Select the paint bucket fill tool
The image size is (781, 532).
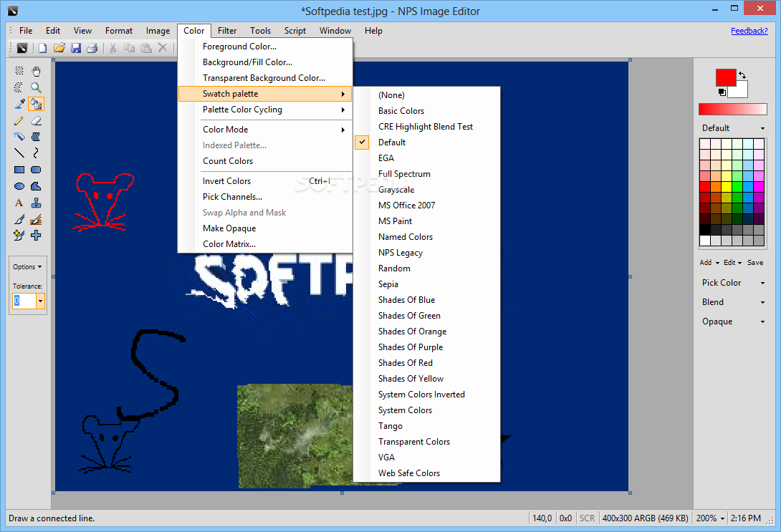tap(36, 104)
